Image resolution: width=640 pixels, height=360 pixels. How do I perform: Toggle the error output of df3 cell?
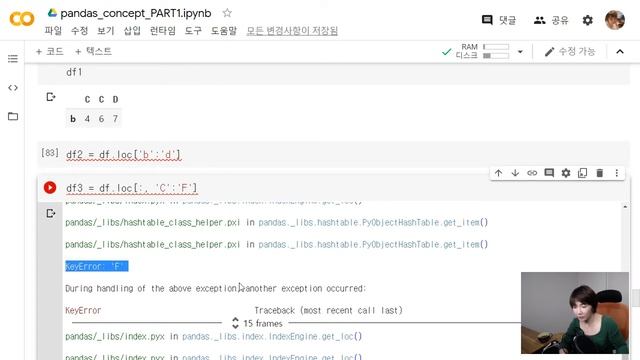click(51, 213)
